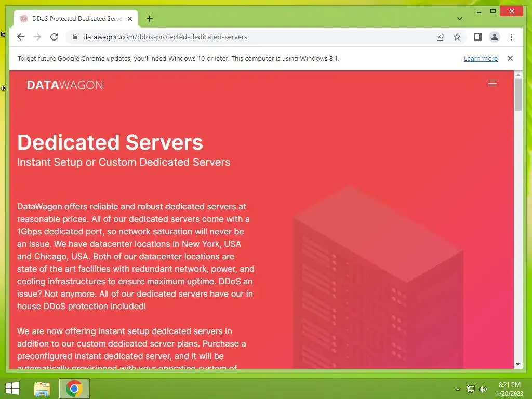Image resolution: width=532 pixels, height=399 pixels.
Task: Minimize the Chrome window
Action: click(x=478, y=11)
